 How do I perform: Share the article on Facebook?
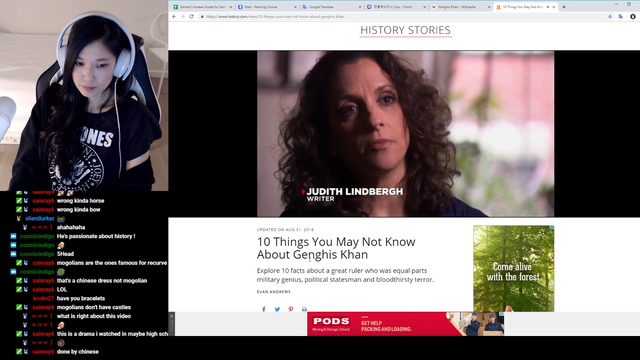pyautogui.click(x=264, y=309)
